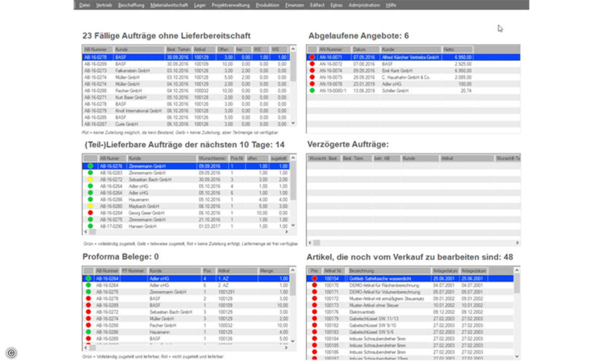This screenshot has height=364, width=607.
Task: Open the Hilfe menu
Action: click(391, 5)
